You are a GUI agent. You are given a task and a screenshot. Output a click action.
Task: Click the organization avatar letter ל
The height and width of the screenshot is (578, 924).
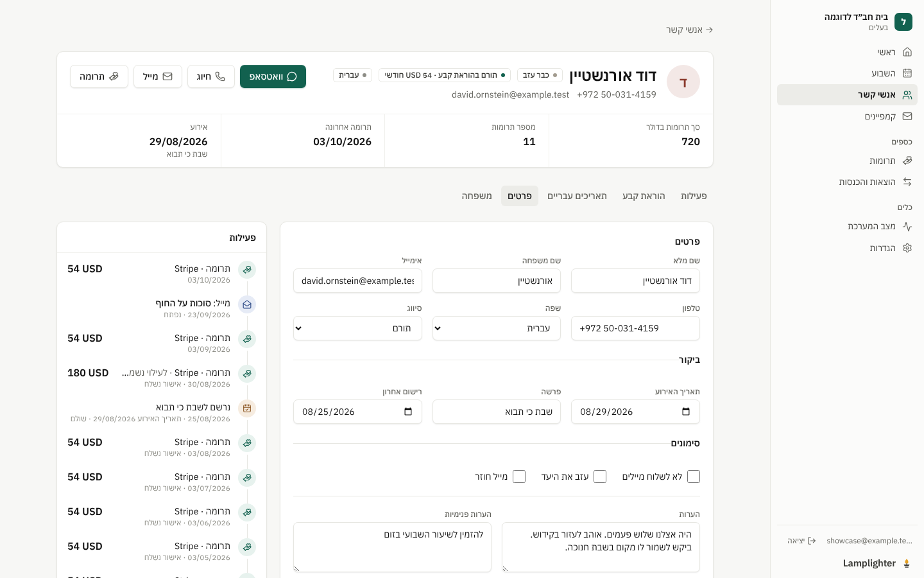(903, 22)
